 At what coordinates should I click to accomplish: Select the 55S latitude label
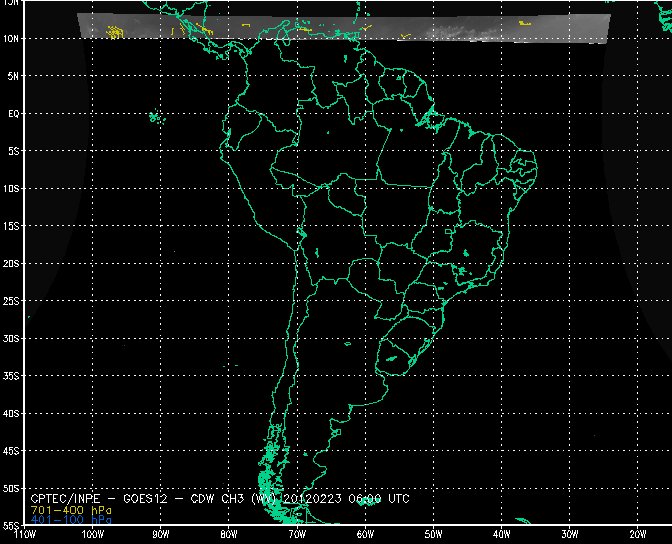click(x=11, y=526)
